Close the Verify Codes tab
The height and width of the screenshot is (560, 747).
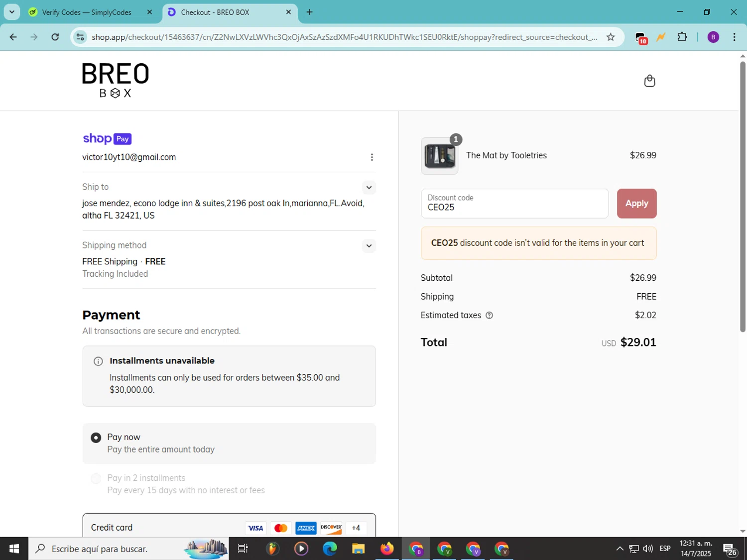(x=149, y=12)
